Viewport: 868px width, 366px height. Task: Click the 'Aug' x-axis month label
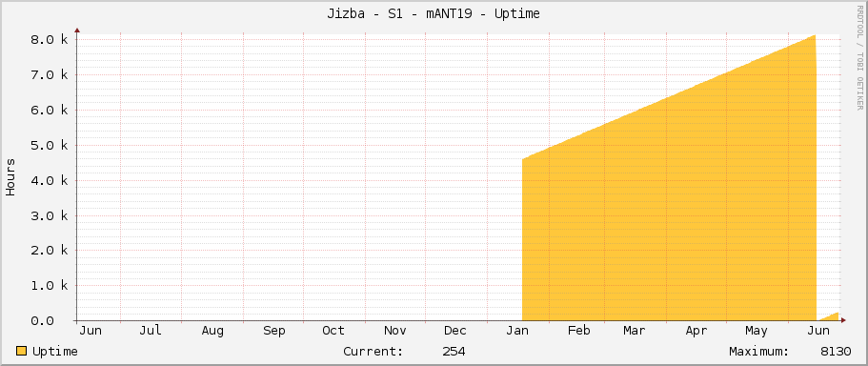(x=212, y=331)
